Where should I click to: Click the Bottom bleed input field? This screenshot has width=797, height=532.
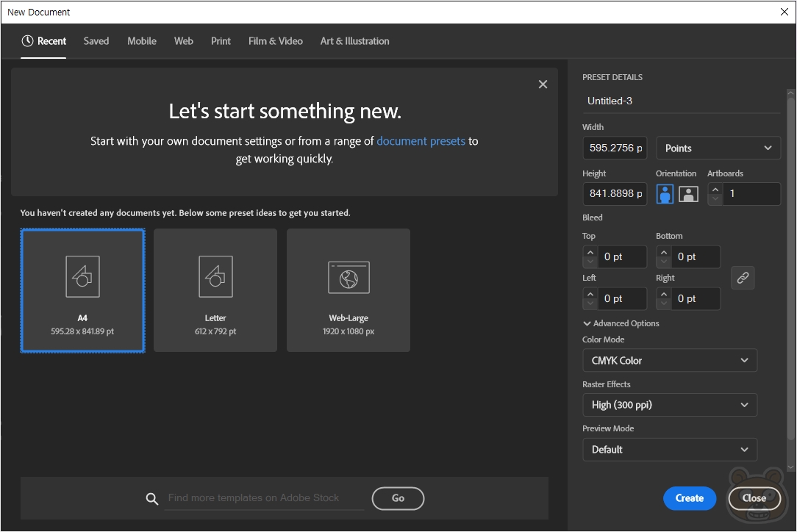pos(696,256)
